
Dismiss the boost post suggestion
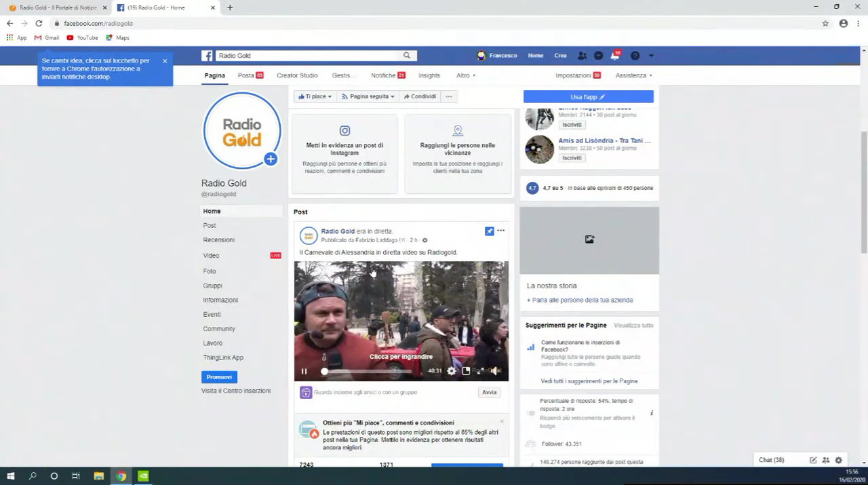coord(501,422)
